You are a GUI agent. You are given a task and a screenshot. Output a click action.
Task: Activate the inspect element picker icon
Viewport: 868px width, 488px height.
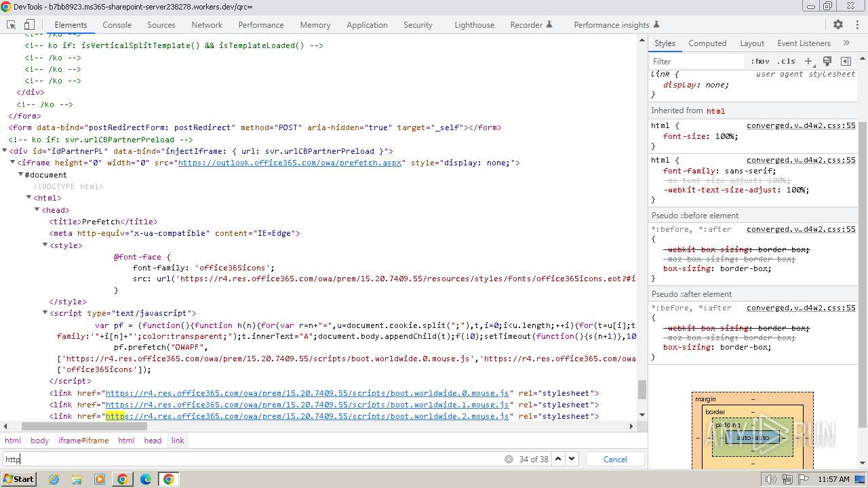click(x=11, y=24)
